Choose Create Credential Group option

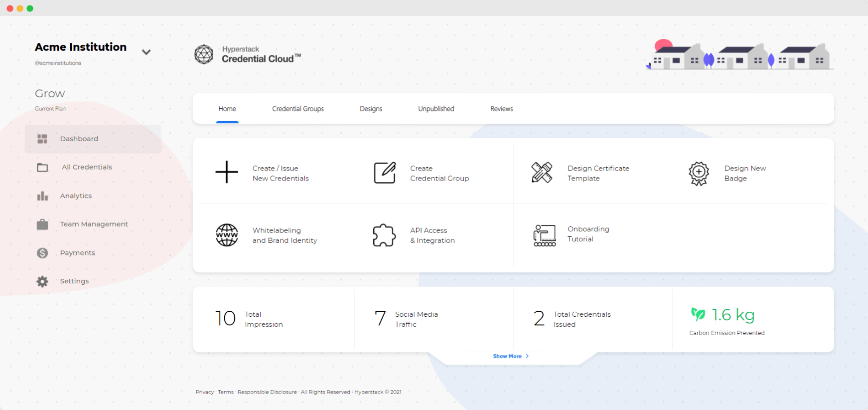click(x=439, y=174)
